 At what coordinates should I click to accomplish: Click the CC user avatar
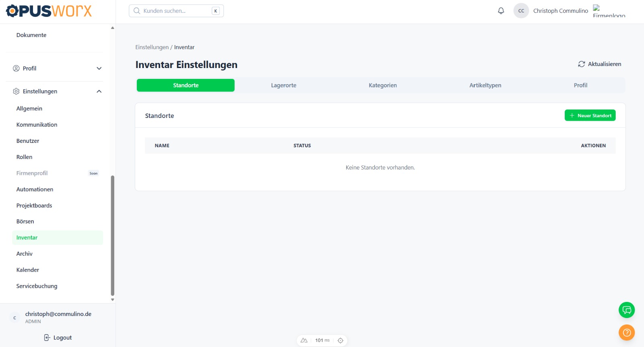pos(521,11)
